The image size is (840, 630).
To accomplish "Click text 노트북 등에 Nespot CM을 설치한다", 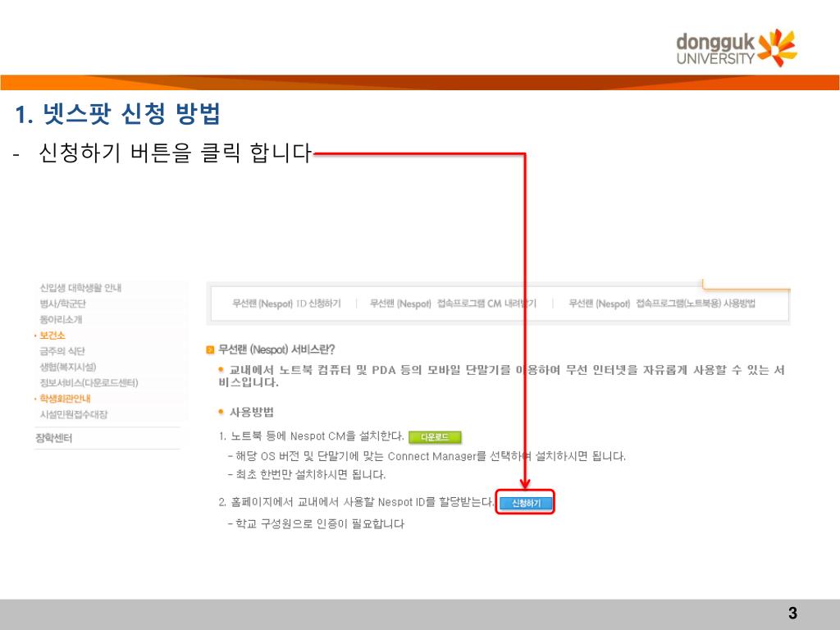I will tap(317, 436).
